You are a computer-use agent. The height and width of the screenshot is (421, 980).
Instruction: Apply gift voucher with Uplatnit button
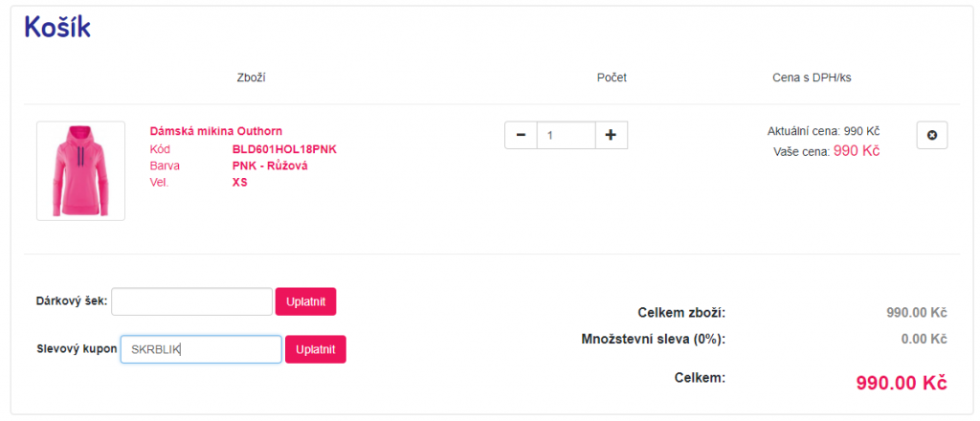(x=305, y=301)
